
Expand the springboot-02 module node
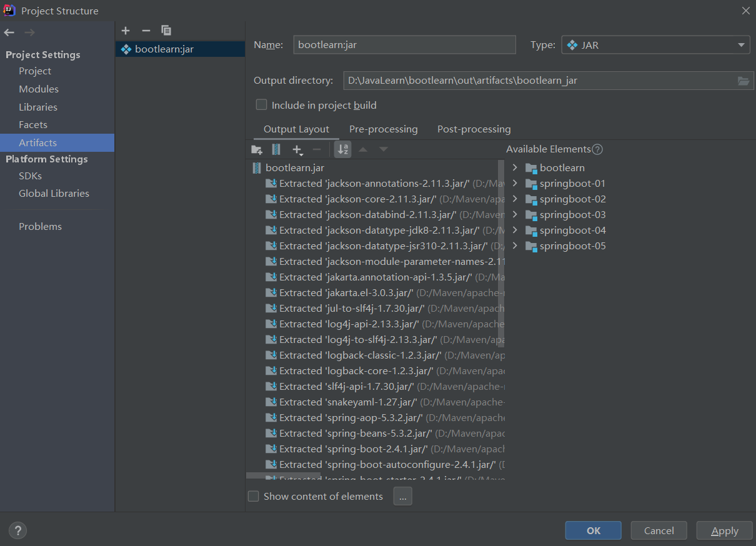coord(515,199)
